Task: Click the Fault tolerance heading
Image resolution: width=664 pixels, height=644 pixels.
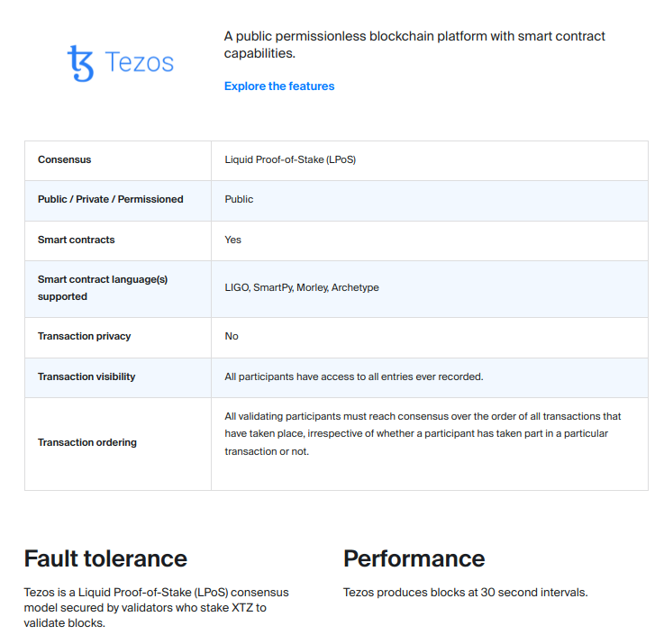Action: [105, 558]
